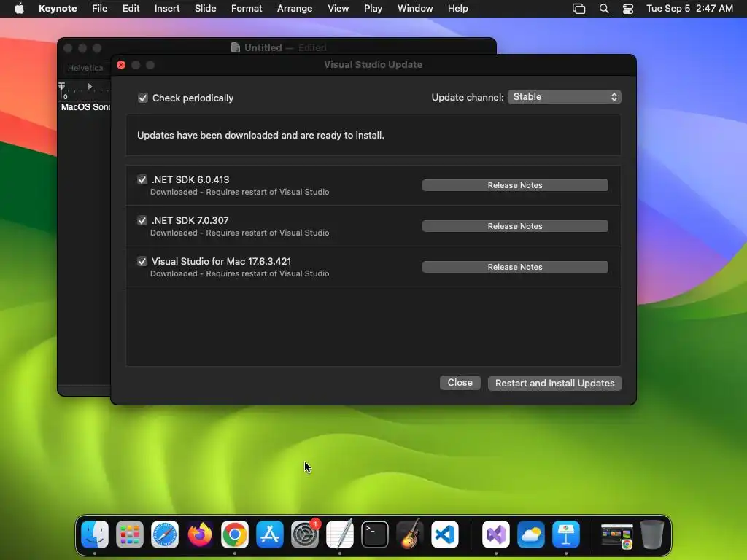Open Visual Studio Code in the dock
The width and height of the screenshot is (747, 560).
pyautogui.click(x=445, y=534)
